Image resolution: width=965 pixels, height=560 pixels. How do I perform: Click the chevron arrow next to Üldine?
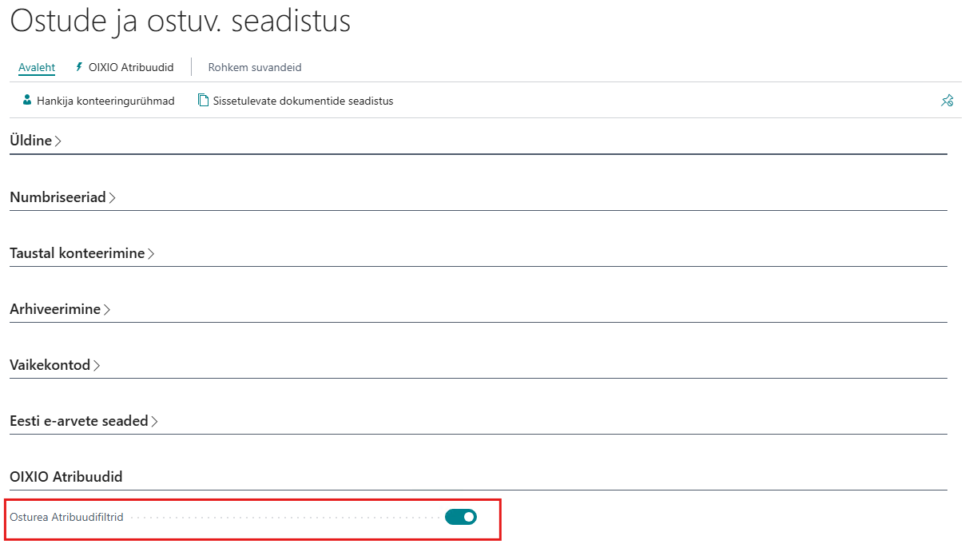coord(58,141)
